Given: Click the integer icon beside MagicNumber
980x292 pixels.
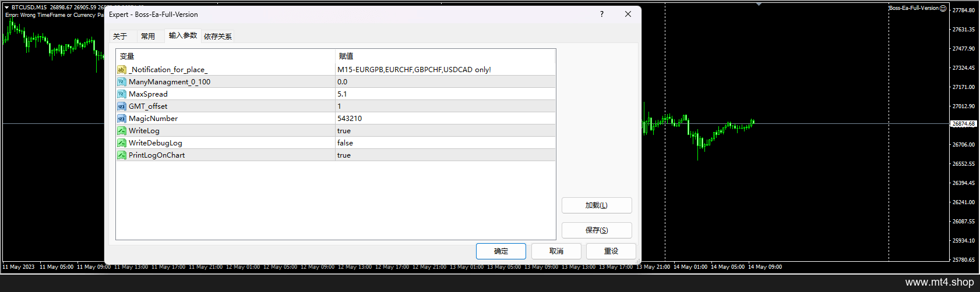Looking at the screenshot, I should click(122, 119).
